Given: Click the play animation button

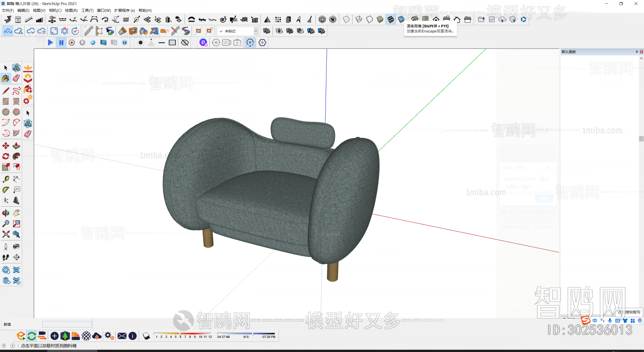Looking at the screenshot, I should [50, 43].
